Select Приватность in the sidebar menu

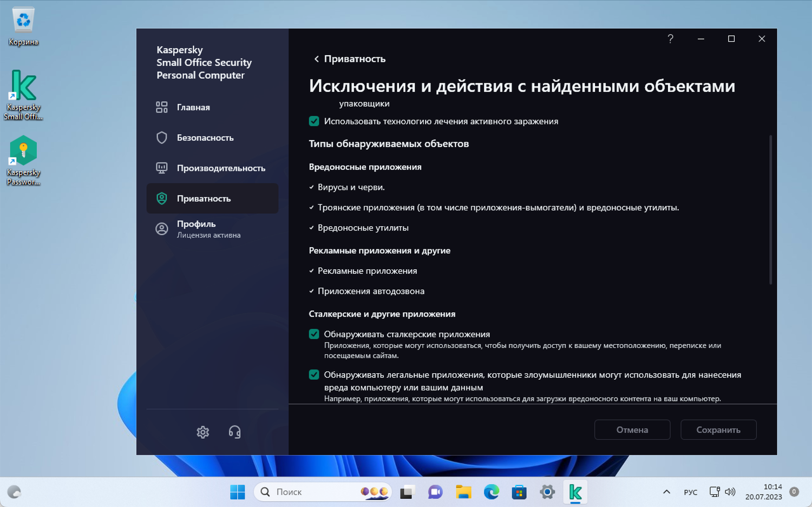(x=212, y=199)
